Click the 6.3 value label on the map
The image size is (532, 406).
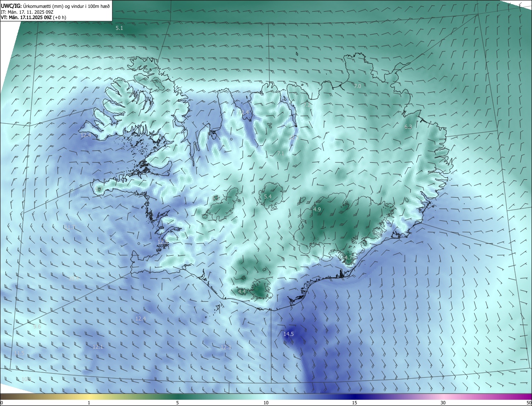tap(408, 127)
